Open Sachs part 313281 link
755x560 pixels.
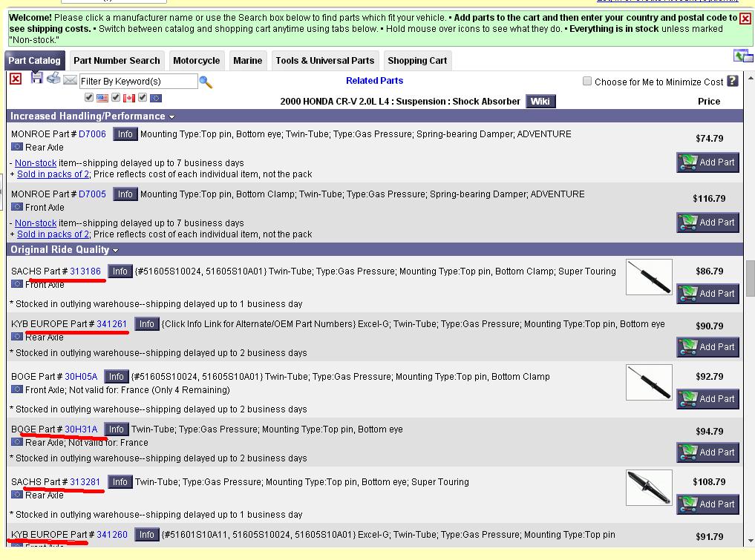point(85,482)
